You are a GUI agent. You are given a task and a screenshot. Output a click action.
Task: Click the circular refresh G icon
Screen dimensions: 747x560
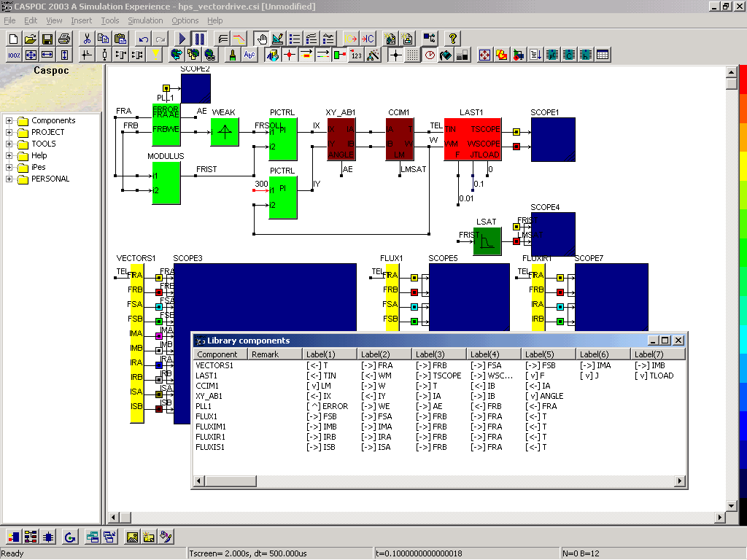[x=70, y=537]
